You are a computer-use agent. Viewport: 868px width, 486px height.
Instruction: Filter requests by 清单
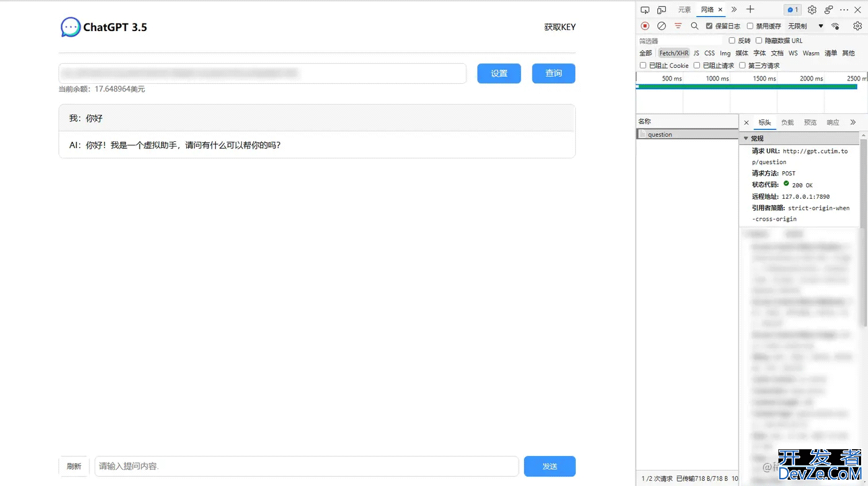coord(831,53)
